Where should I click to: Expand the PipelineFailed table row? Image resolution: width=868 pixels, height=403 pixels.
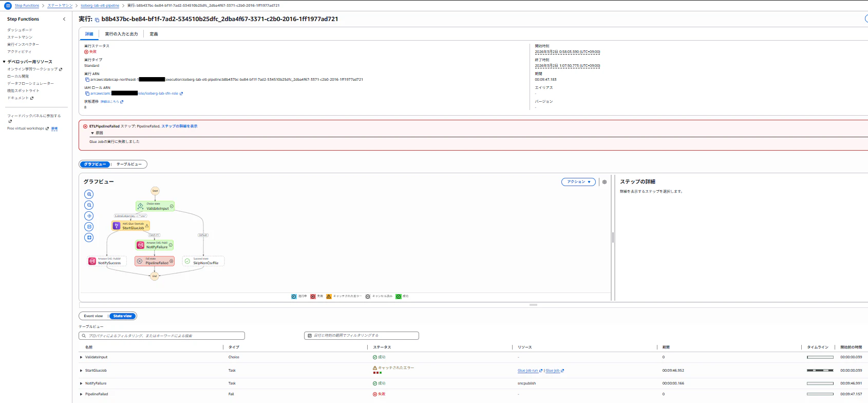81,394
